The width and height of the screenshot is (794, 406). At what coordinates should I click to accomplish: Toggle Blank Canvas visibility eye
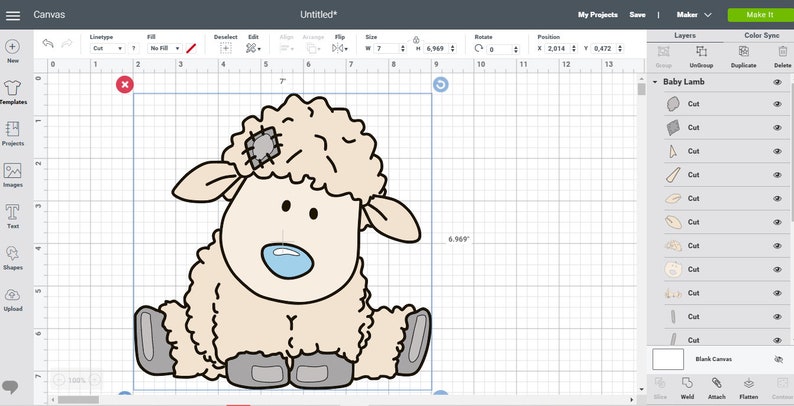pos(778,359)
